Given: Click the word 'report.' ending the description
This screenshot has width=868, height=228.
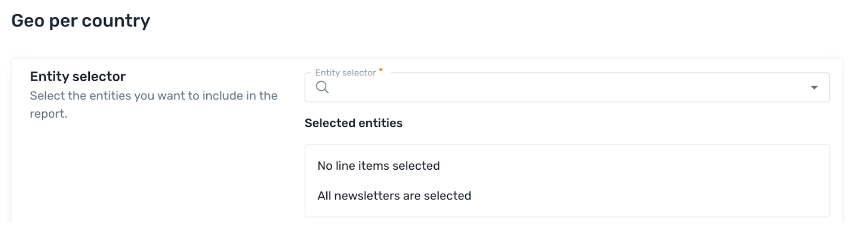Looking at the screenshot, I should [48, 114].
